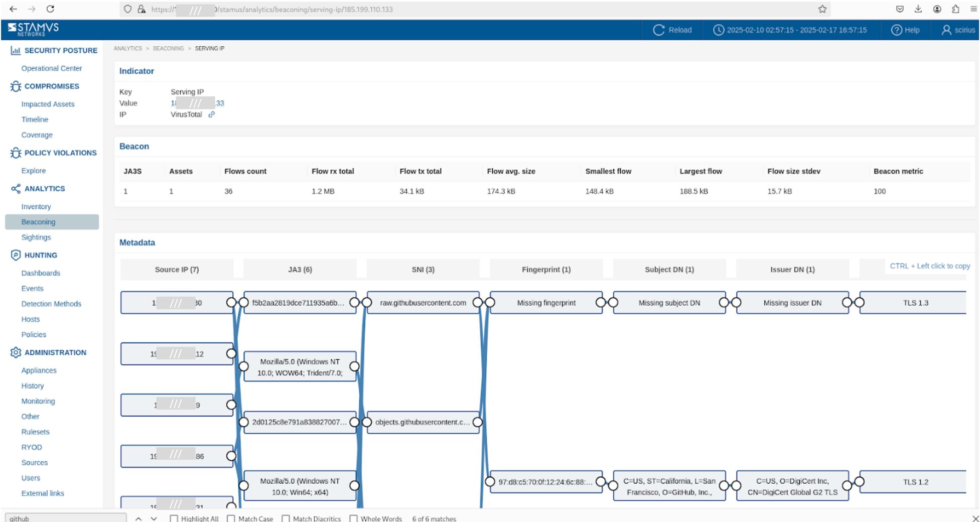Select the Compromises handcuff icon
Viewport: 980px width, 522px height.
(15, 86)
